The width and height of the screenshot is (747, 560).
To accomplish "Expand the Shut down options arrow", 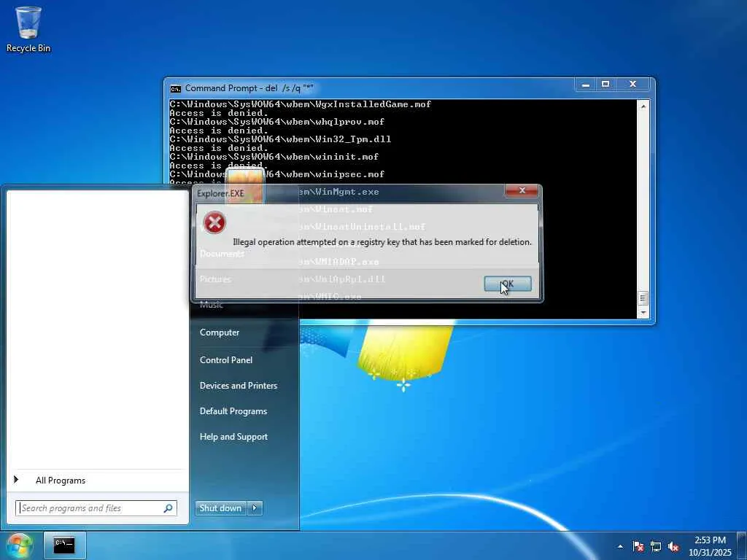I will (255, 508).
